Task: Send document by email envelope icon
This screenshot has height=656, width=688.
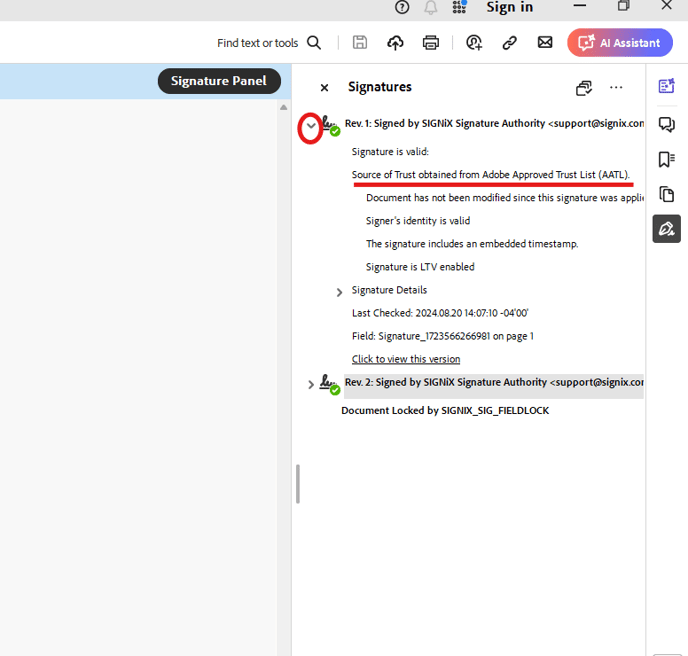Action: 545,42
